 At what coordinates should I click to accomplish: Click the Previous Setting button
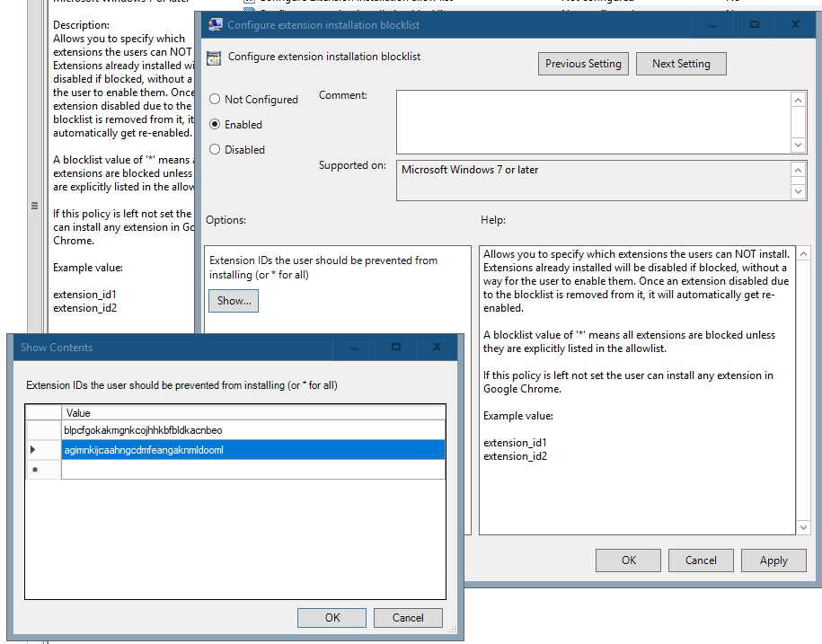point(583,64)
